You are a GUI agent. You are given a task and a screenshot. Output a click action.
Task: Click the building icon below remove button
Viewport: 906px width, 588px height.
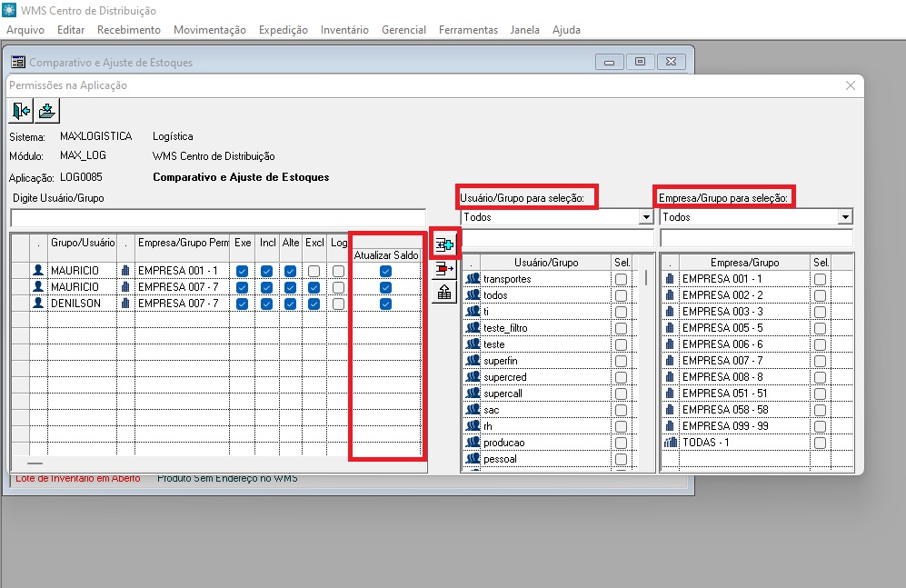(x=444, y=293)
